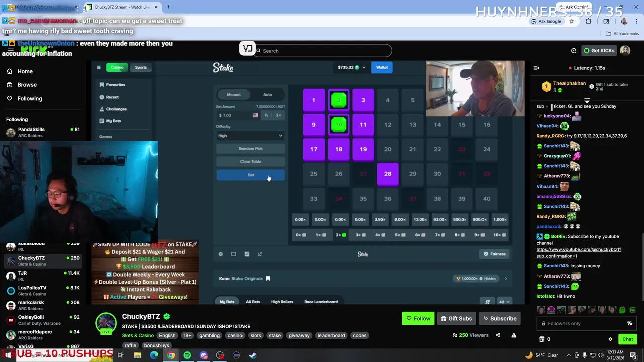
Task: Open a new Chrome tab
Action: pyautogui.click(x=168, y=7)
